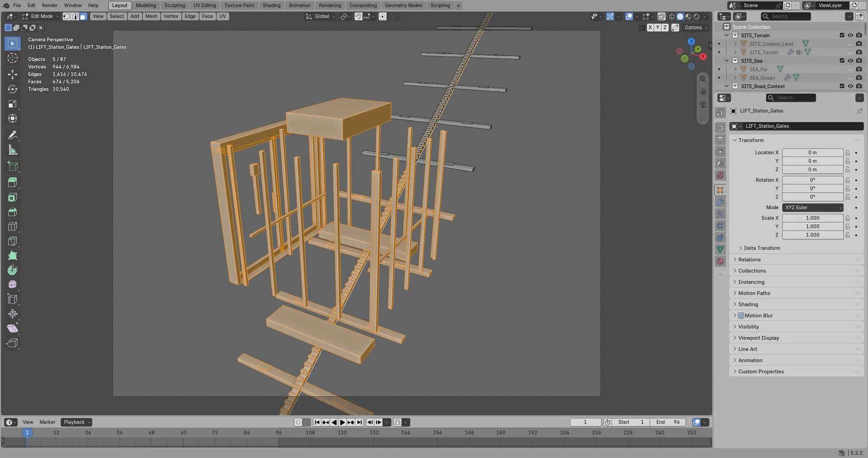868x458 pixels.
Task: Select the Shear tool
Action: click(13, 328)
